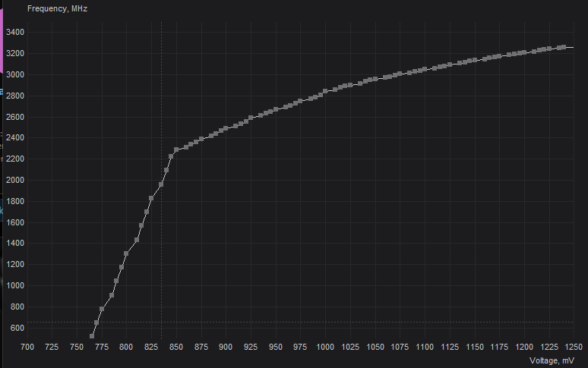The image size is (588, 368).
Task: Select the curve point at 1075 mV, 3000 MHz
Action: (400, 74)
